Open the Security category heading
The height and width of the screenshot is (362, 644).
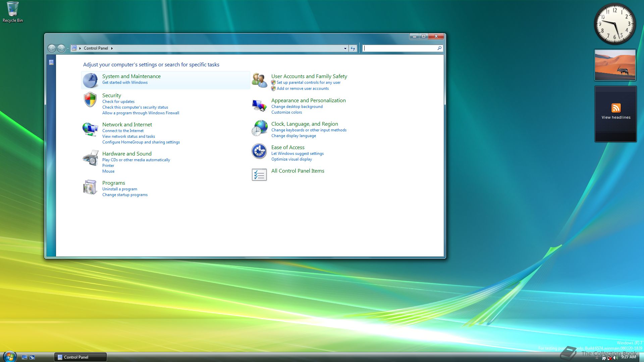(112, 96)
